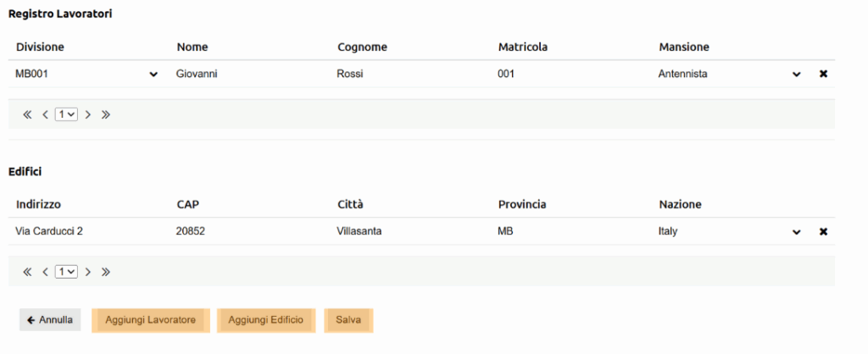
Task: Go to previous page of workers table
Action: coord(46,114)
